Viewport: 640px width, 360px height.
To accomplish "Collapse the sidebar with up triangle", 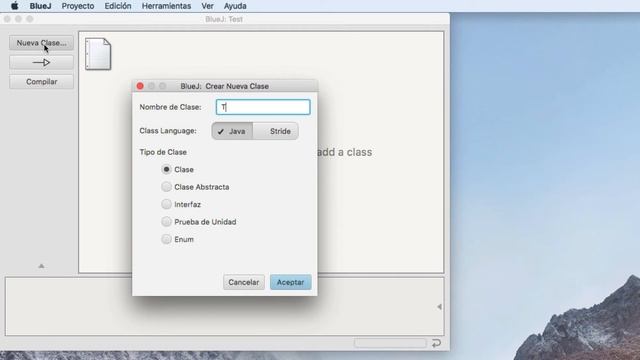I will [41, 266].
